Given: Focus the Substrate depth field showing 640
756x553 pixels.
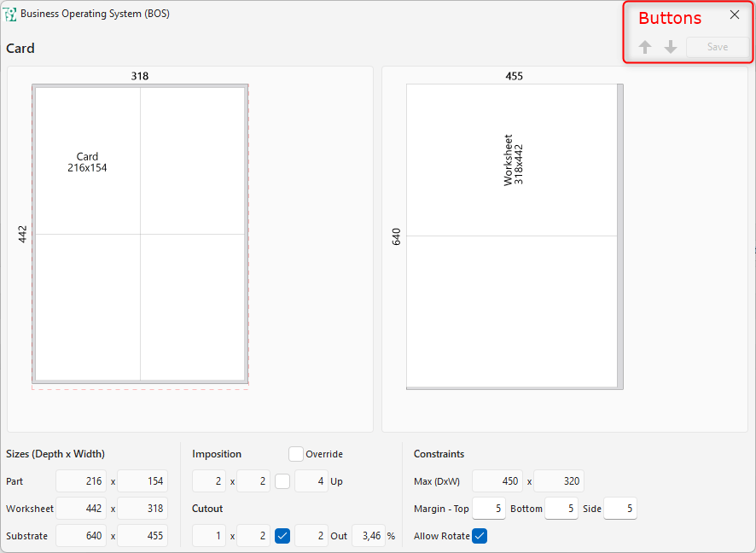Looking at the screenshot, I should click(x=82, y=536).
